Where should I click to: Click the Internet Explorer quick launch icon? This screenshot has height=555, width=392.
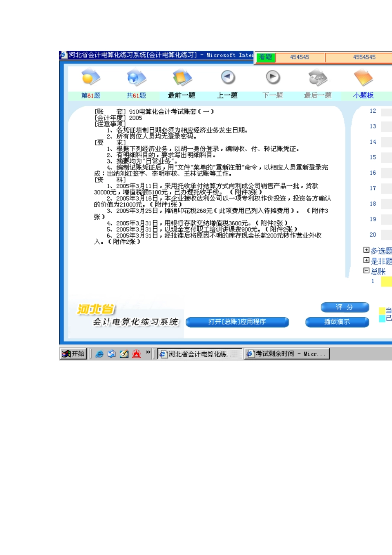point(99,354)
